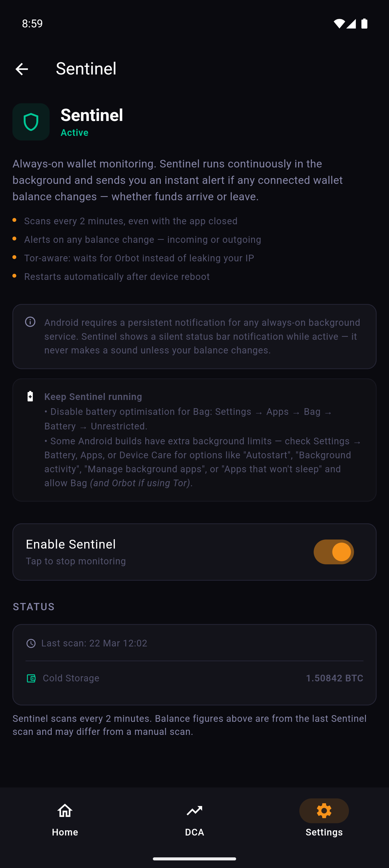Screen dimensions: 389x868
Task: Tap the clock icon next to Last scan
Action: tap(31, 643)
